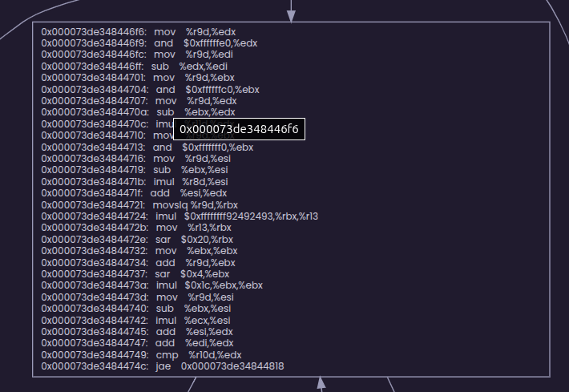Click the edge arrowhead below the block
The image size is (569, 392).
321,383
